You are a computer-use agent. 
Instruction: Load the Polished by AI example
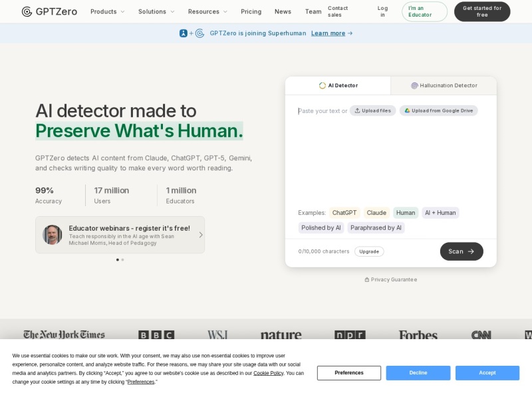click(321, 227)
